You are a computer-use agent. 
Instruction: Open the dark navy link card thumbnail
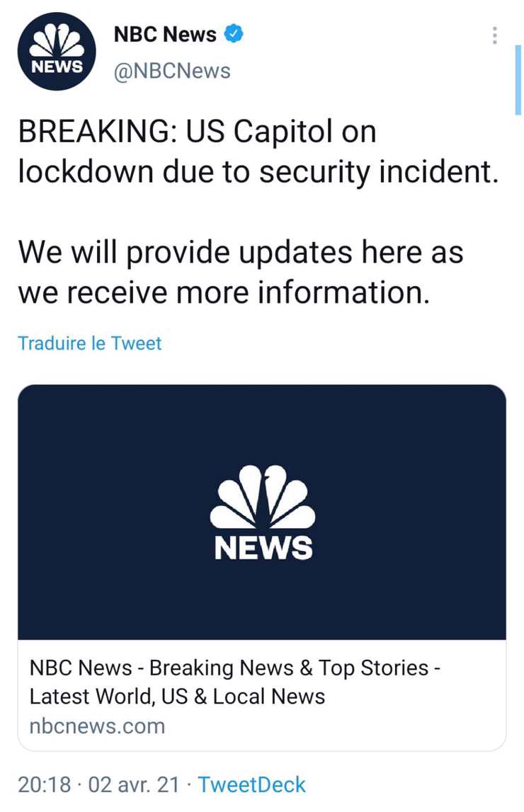(x=262, y=512)
